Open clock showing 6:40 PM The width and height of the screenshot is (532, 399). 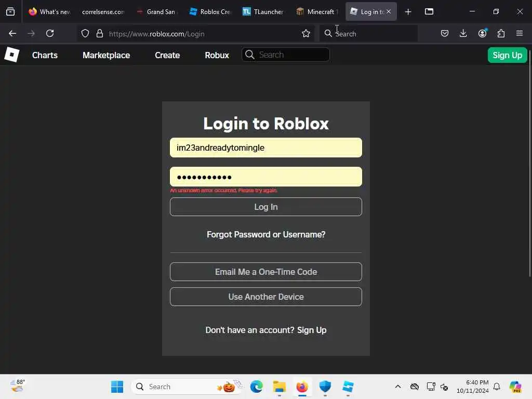[473, 387]
